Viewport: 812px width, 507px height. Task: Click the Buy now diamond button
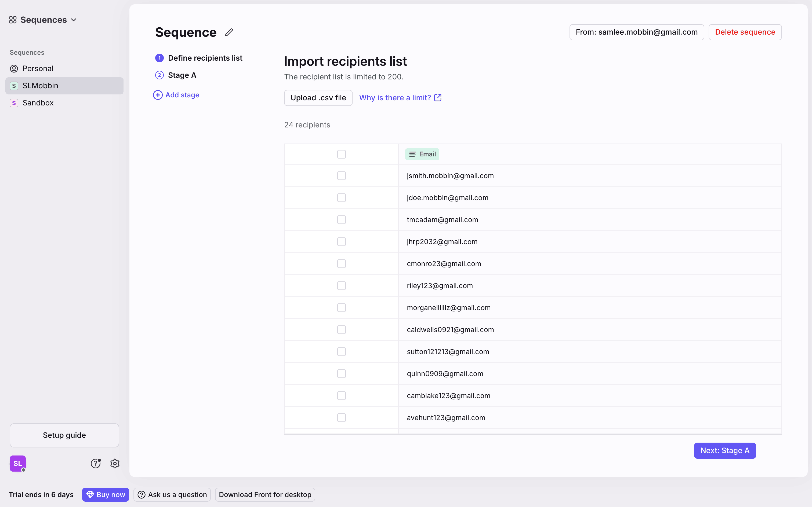(105, 494)
